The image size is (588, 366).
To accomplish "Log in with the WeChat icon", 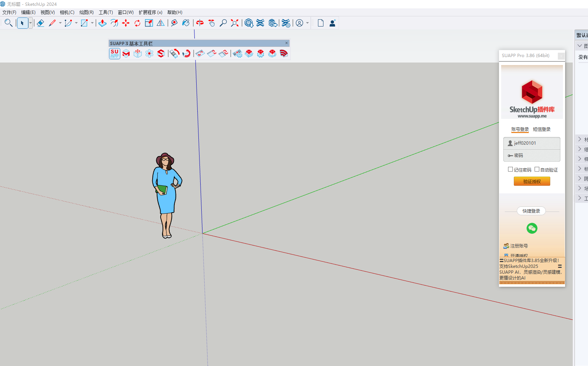I will tap(532, 228).
